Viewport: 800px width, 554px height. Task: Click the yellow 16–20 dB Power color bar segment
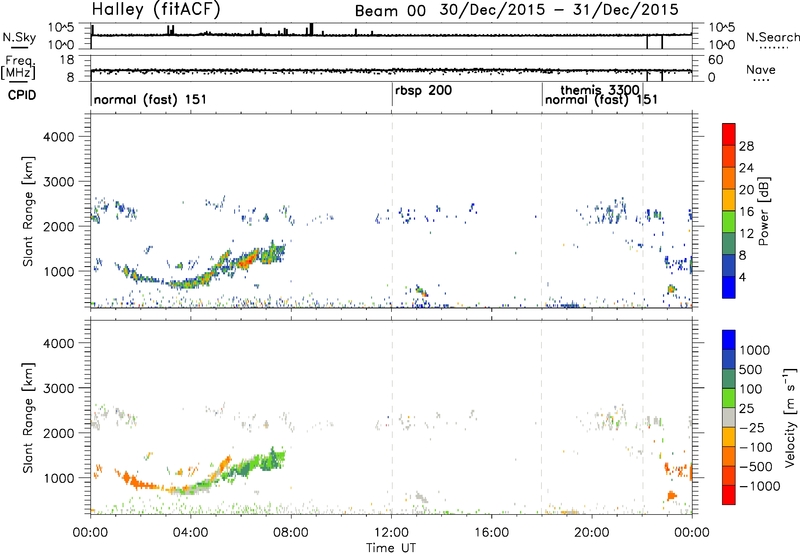pos(729,199)
